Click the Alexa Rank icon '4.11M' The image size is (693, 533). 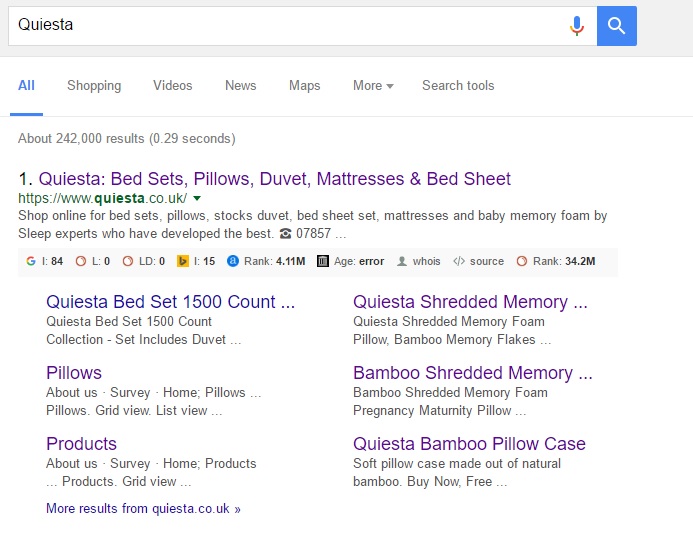click(232, 261)
